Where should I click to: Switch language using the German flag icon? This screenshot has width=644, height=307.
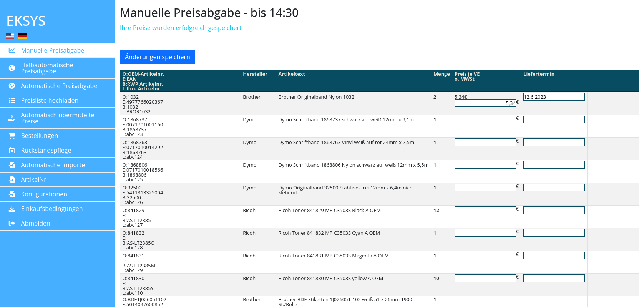coord(22,36)
